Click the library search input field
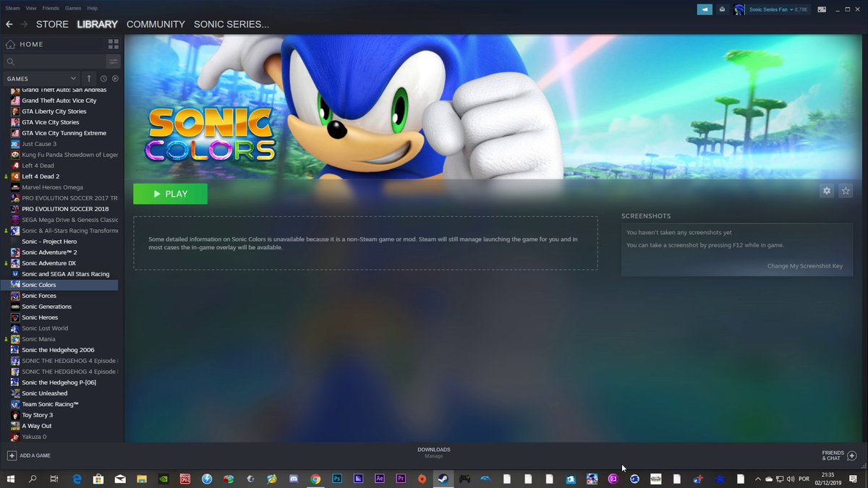 tap(54, 62)
